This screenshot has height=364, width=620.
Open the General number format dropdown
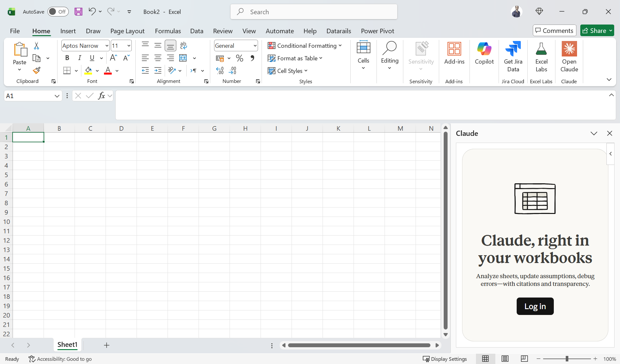255,46
